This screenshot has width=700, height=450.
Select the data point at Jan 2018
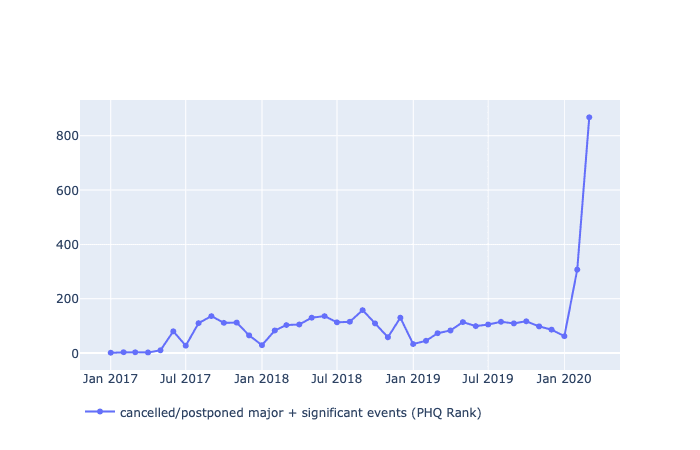[x=262, y=345]
